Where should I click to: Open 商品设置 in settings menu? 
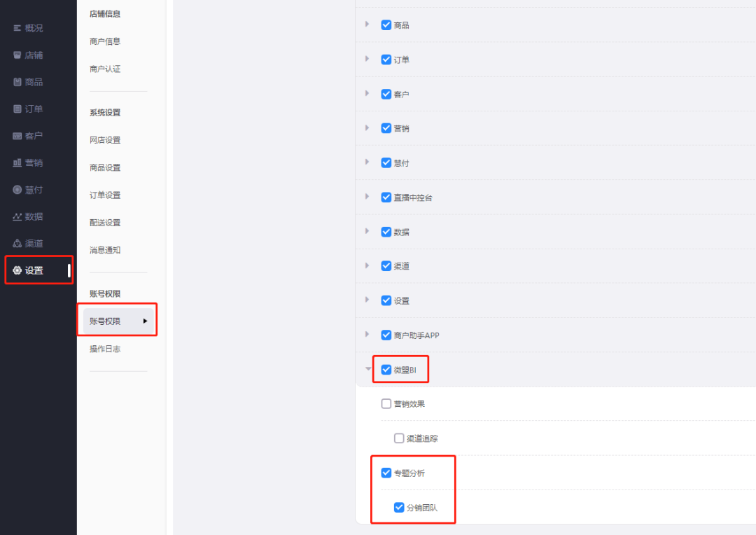tap(105, 167)
